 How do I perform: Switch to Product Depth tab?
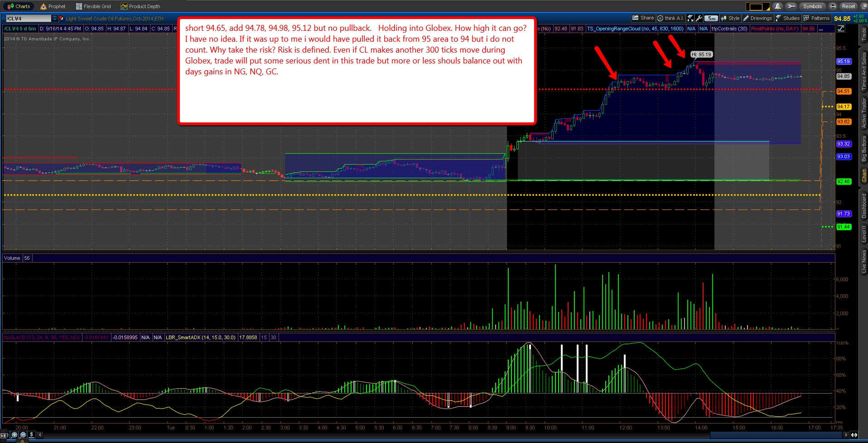tap(140, 6)
